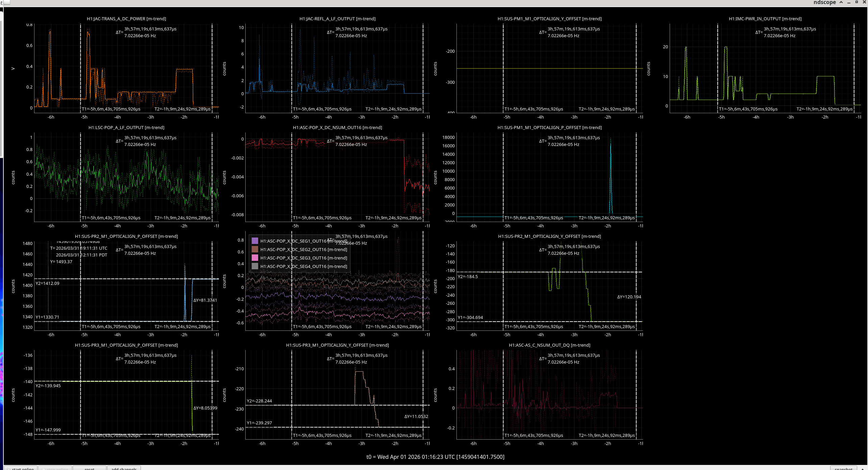Select Y2=1412.09 cursor label in PR2 pitch plot
Viewport: 868px width, 470px height.
(x=47, y=283)
